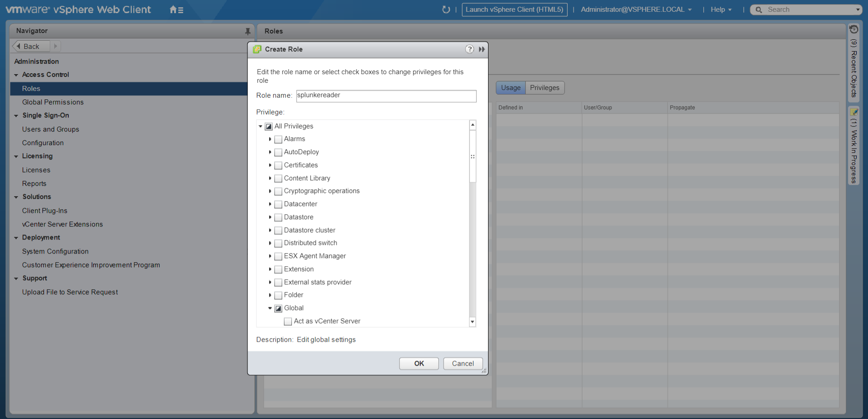The width and height of the screenshot is (868, 419).
Task: Open System Configuration
Action: pyautogui.click(x=55, y=251)
